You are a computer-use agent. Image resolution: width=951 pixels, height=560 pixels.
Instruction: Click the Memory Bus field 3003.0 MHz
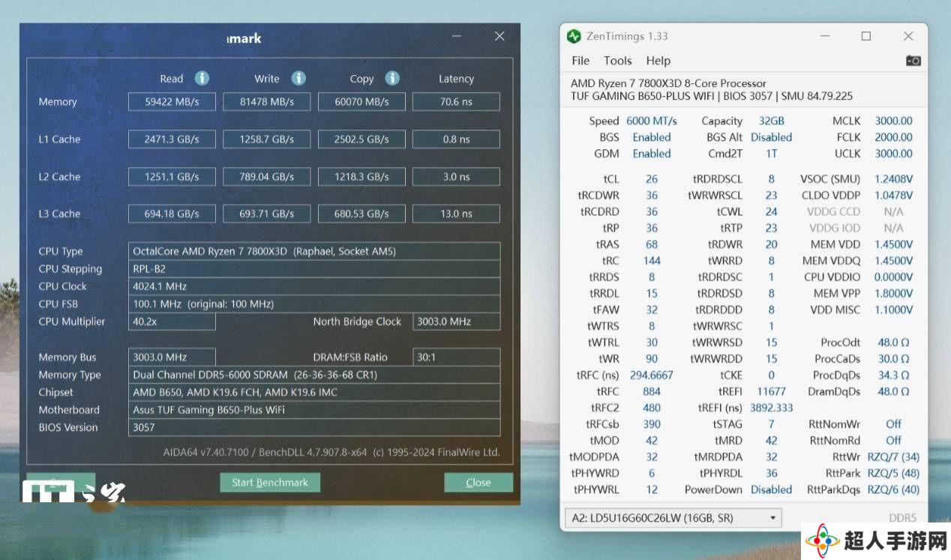click(172, 358)
